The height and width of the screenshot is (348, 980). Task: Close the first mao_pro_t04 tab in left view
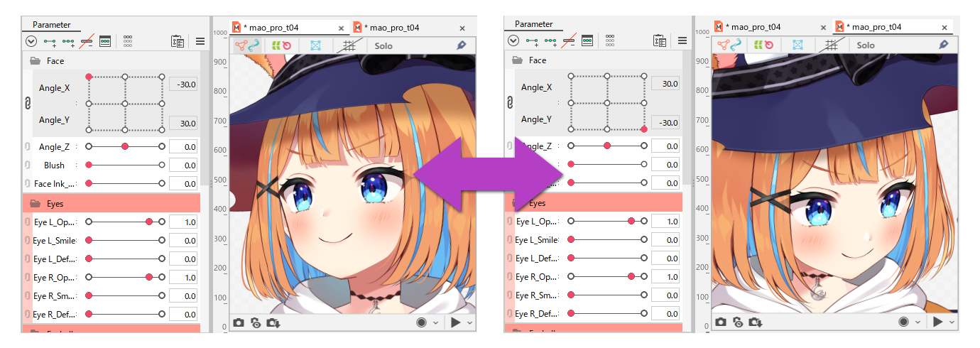coord(341,28)
